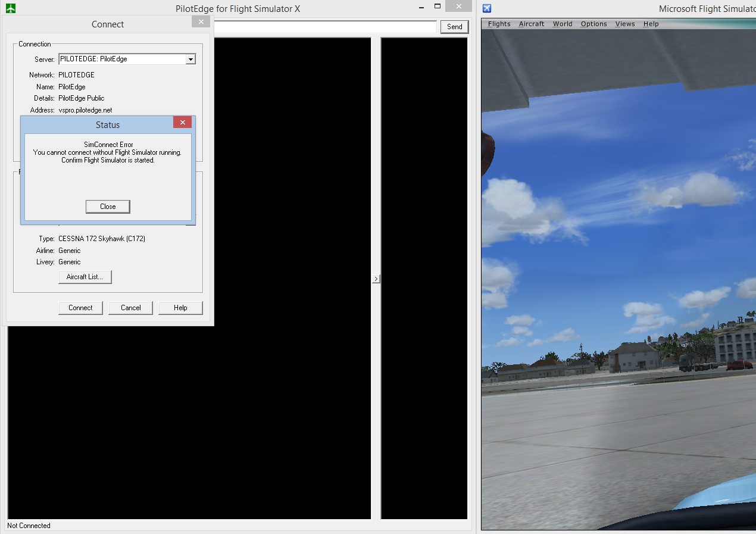The width and height of the screenshot is (756, 534).
Task: Open the Flights menu
Action: pyautogui.click(x=499, y=24)
